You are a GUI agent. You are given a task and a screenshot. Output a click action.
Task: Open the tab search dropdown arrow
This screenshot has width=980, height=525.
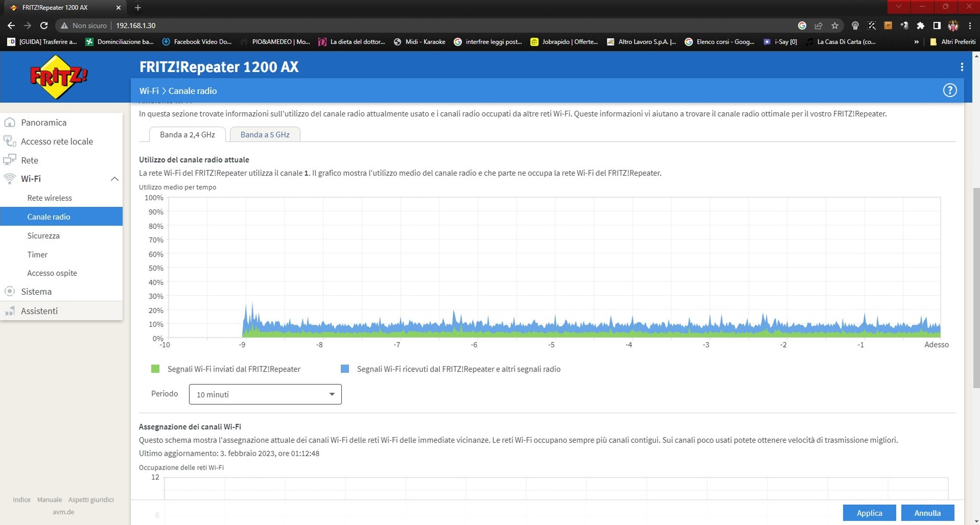point(899,7)
